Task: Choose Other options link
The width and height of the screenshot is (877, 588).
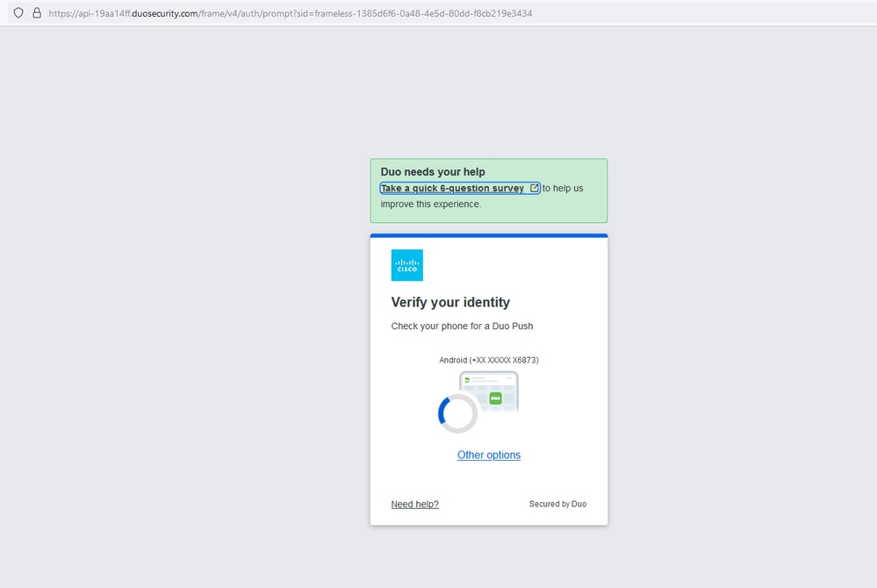Action: (489, 455)
